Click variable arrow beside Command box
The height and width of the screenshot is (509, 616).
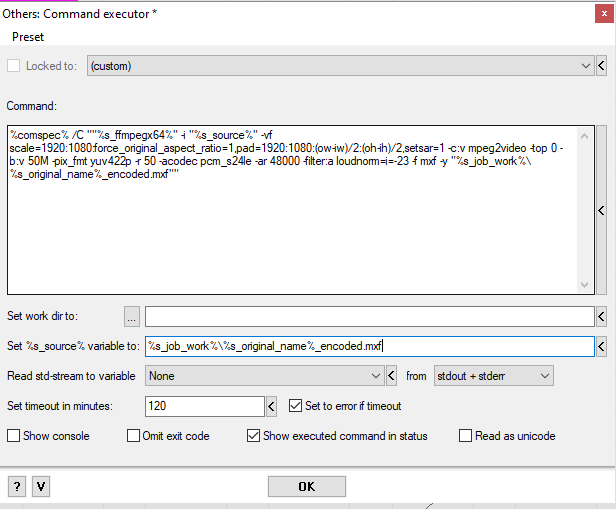601,210
